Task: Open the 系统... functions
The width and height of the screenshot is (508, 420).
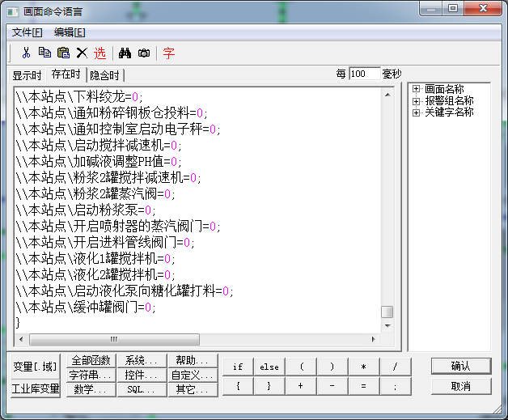Action: tap(142, 360)
